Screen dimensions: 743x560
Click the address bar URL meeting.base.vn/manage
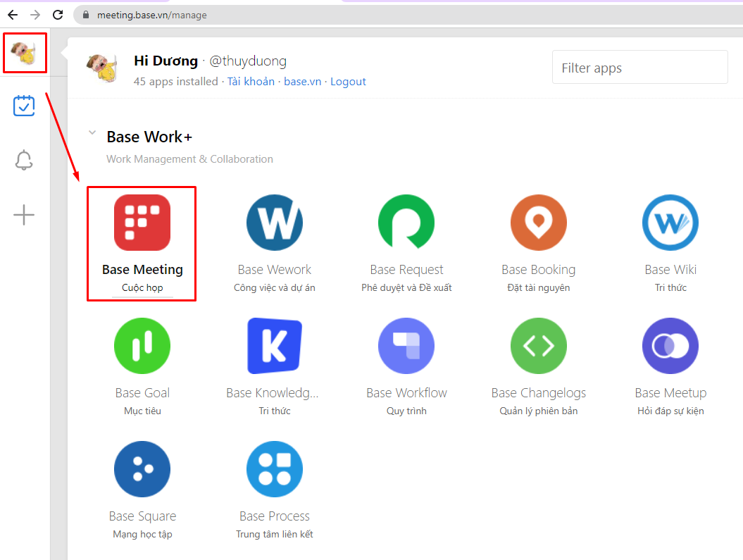click(151, 15)
